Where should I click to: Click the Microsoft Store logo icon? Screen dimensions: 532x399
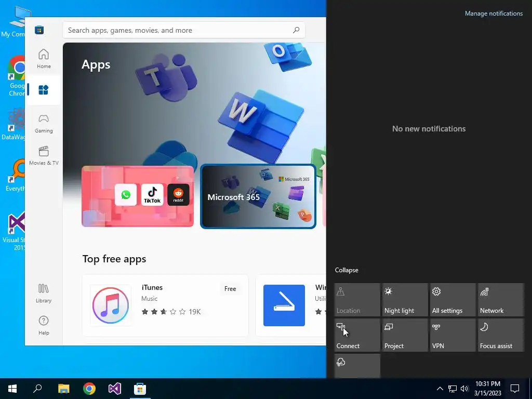click(x=39, y=30)
